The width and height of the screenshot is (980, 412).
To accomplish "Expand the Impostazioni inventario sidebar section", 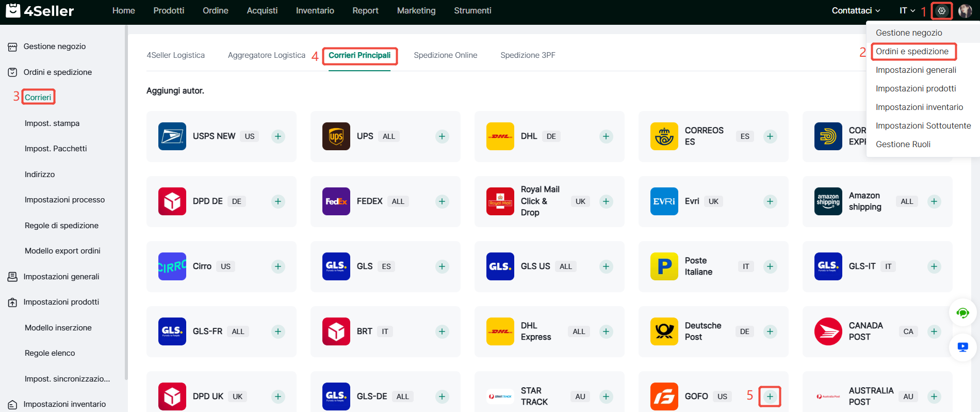I will pyautogui.click(x=64, y=404).
